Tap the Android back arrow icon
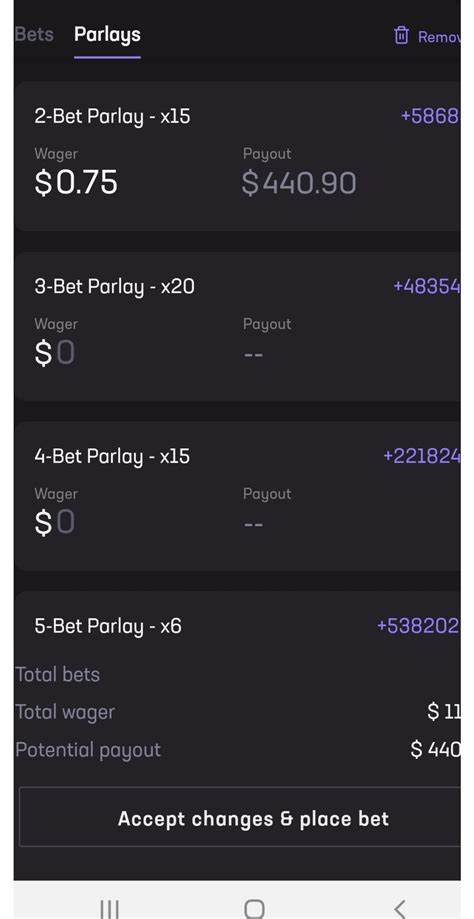Viewport: 474px width, 919px height. (400, 909)
